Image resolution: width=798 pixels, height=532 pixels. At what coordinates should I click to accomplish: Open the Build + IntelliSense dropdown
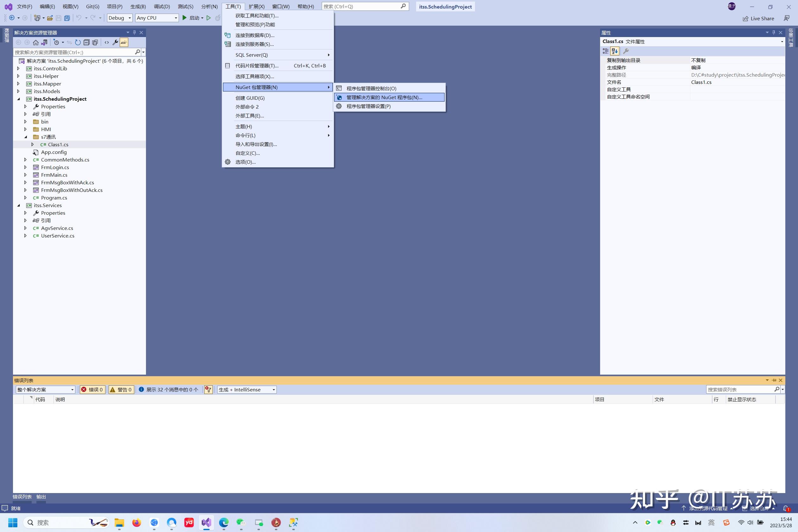tap(247, 389)
